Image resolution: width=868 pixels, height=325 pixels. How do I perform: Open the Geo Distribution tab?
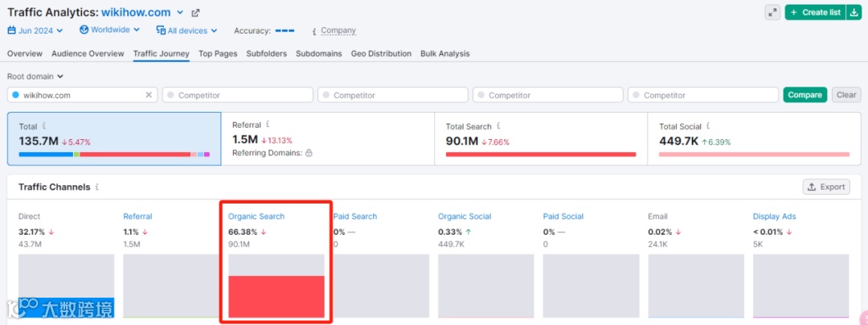(382, 54)
